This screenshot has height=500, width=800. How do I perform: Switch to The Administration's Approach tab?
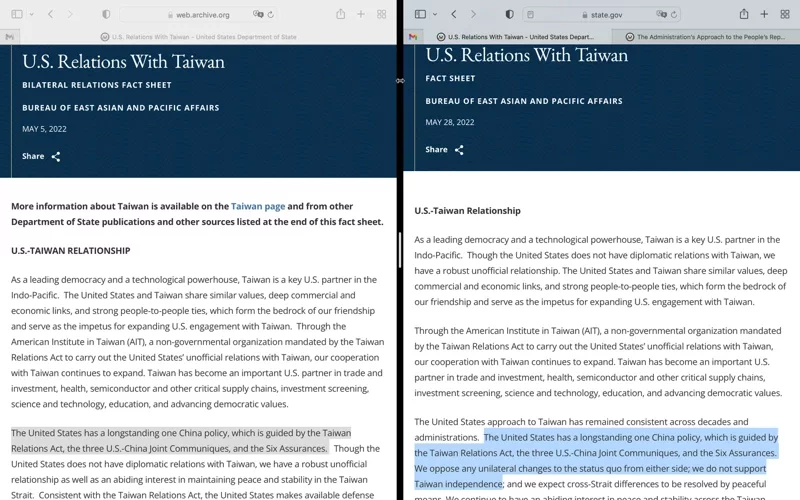(x=706, y=37)
